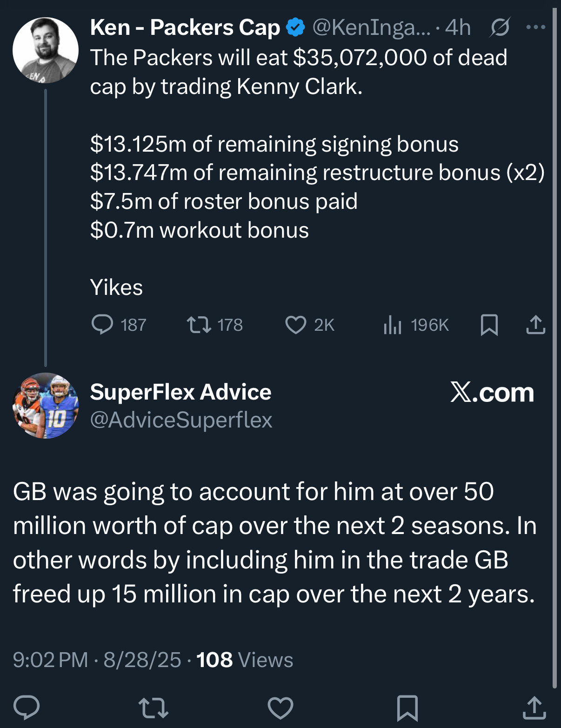561x728 pixels.
Task: Share Ken's Packers Cap tweet
Action: pos(535,325)
